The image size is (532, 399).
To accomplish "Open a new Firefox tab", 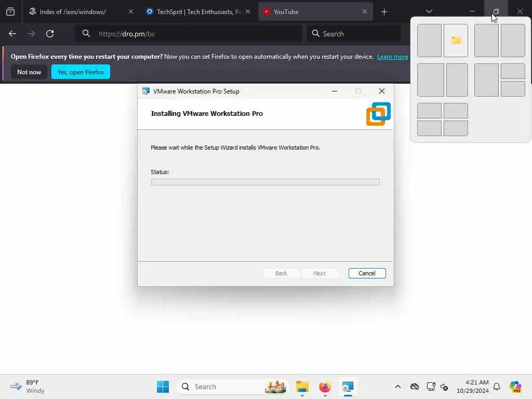I will tap(384, 12).
